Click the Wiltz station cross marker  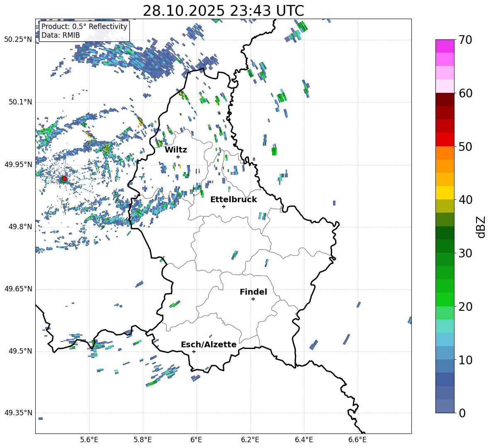[178, 157]
